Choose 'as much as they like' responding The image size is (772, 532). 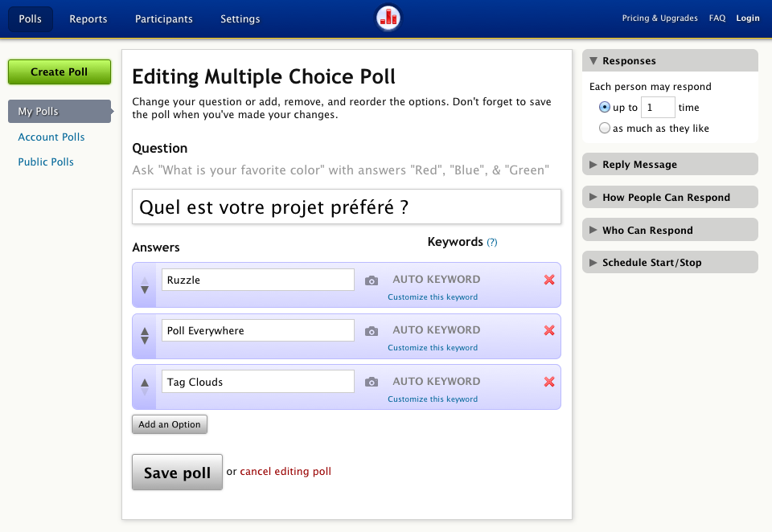604,127
